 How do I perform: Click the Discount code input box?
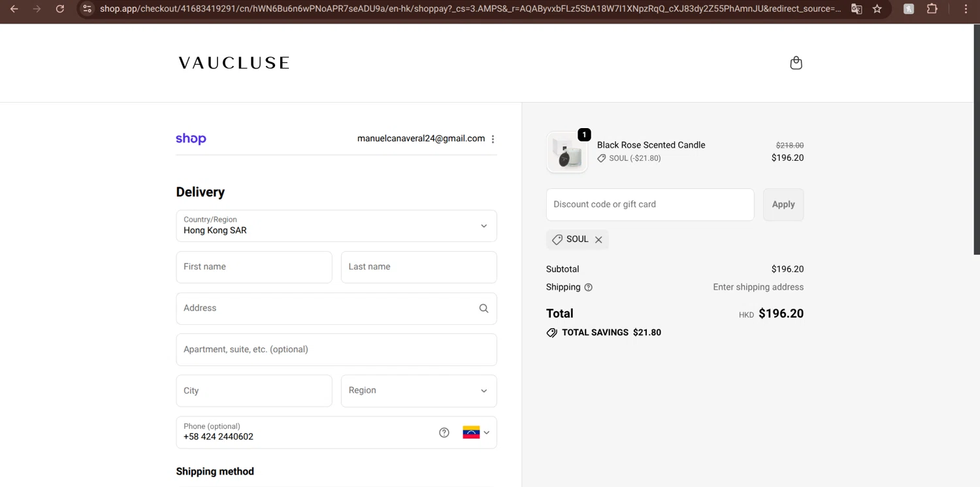pos(650,205)
